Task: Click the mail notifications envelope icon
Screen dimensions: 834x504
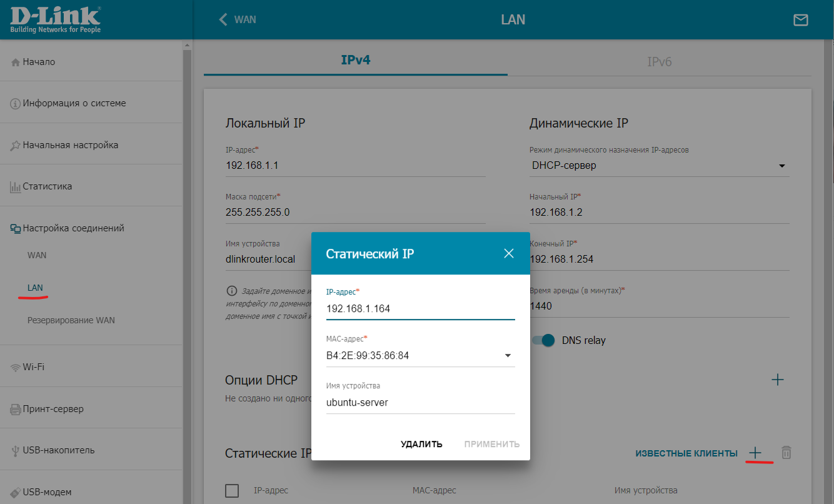Action: [800, 20]
